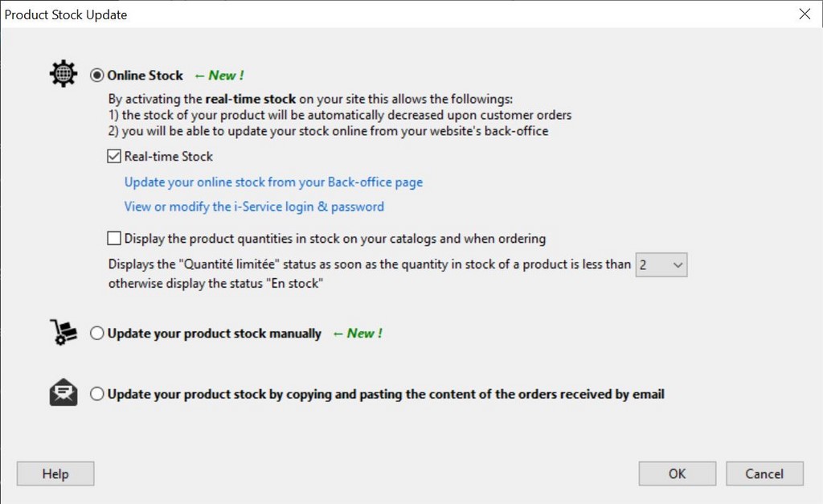Click the Online Stock bold label

coord(145,76)
